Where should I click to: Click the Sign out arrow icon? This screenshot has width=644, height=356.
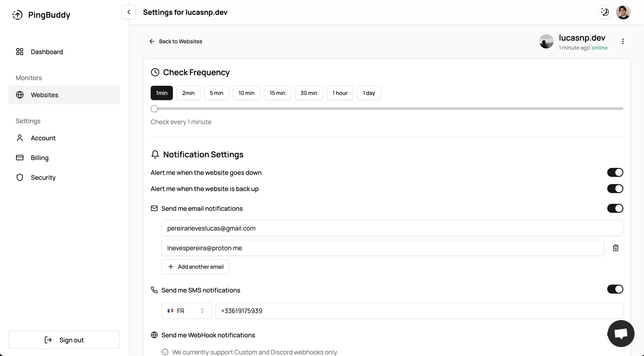pos(48,340)
